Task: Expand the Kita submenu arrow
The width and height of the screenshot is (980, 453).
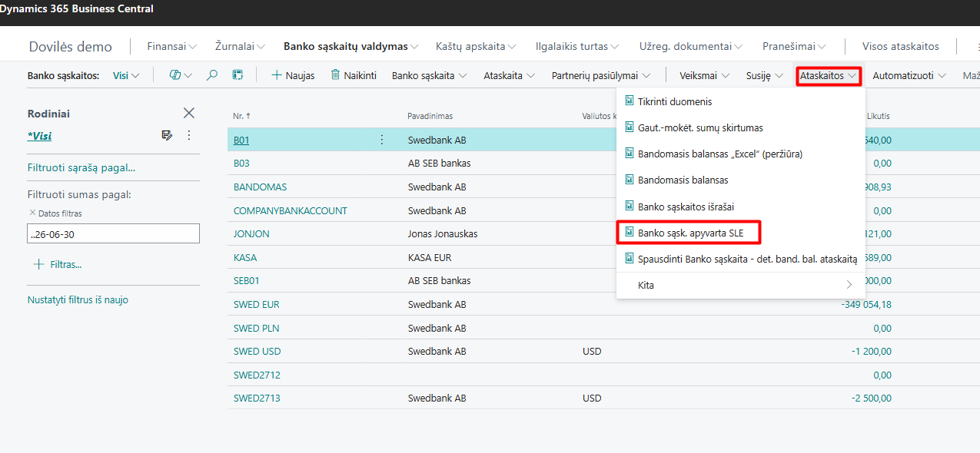Action: pyautogui.click(x=849, y=285)
